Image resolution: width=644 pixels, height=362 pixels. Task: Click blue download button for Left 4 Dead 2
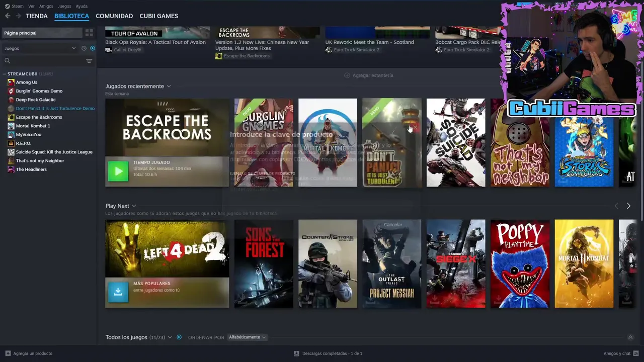[x=118, y=292]
